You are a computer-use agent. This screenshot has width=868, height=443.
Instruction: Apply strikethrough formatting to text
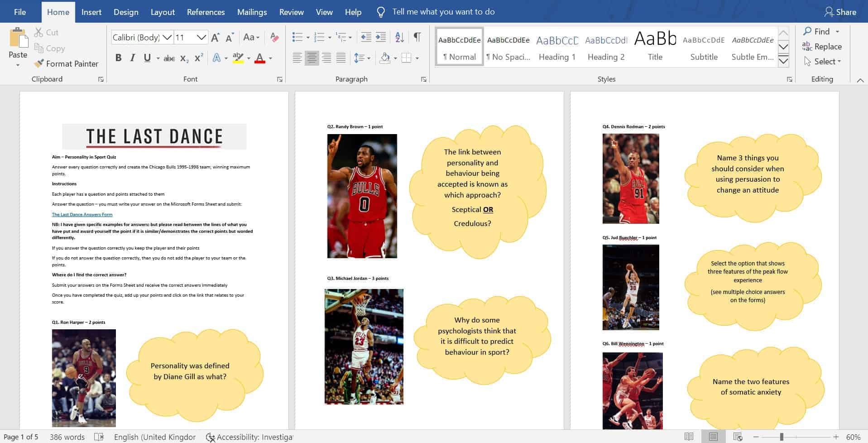point(169,58)
